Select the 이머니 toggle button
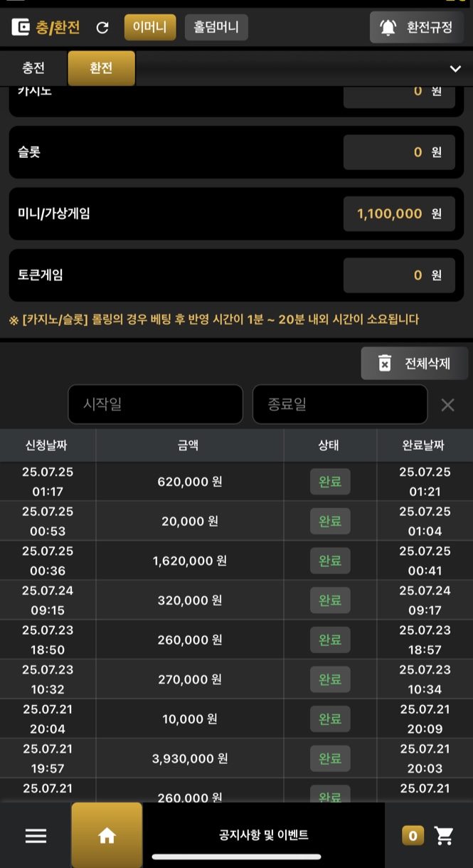 click(150, 28)
